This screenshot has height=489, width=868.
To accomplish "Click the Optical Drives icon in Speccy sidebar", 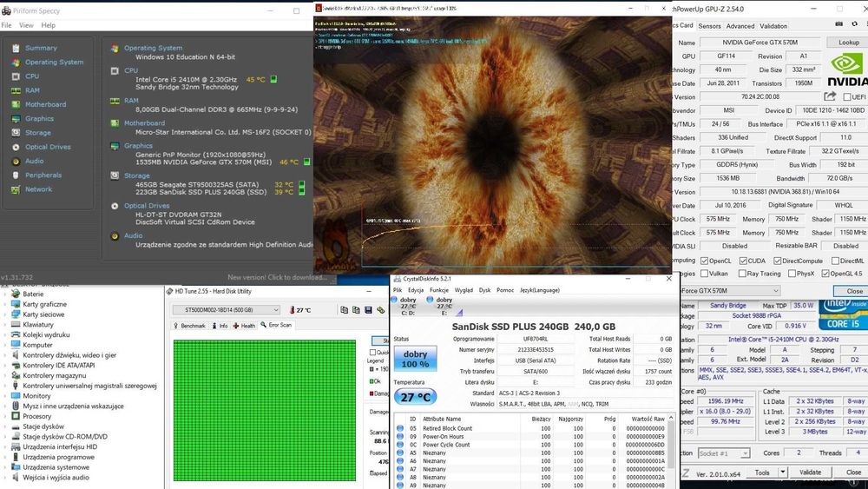I will tap(15, 147).
